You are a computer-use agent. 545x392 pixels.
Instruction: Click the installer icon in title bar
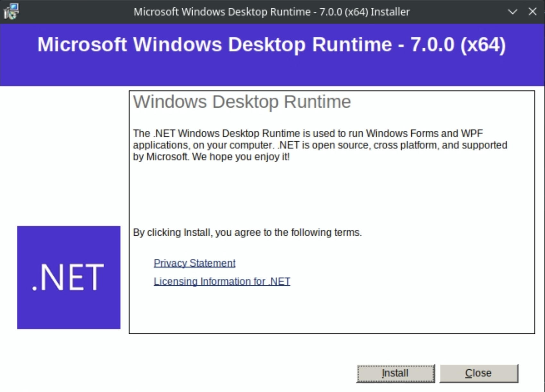(x=11, y=12)
